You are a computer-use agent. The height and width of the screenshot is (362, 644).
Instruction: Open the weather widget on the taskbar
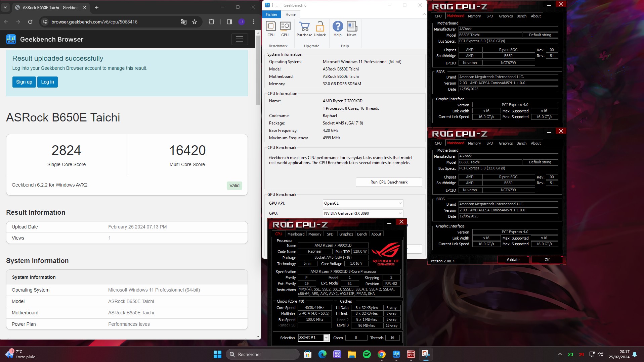tap(20, 354)
